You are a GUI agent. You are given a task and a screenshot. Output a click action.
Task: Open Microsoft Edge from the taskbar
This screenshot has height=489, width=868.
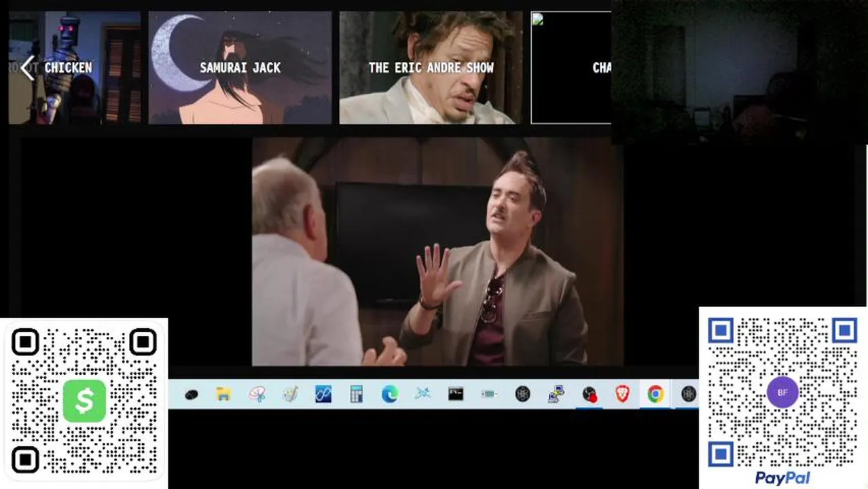coord(390,394)
